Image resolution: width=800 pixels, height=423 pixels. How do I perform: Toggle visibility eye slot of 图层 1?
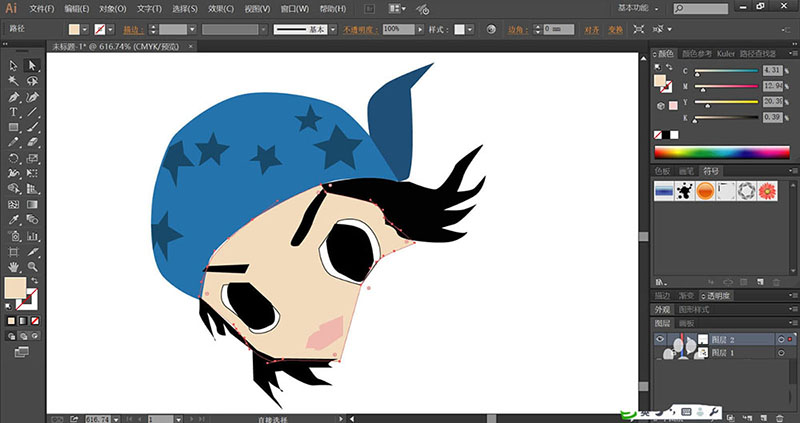659,353
